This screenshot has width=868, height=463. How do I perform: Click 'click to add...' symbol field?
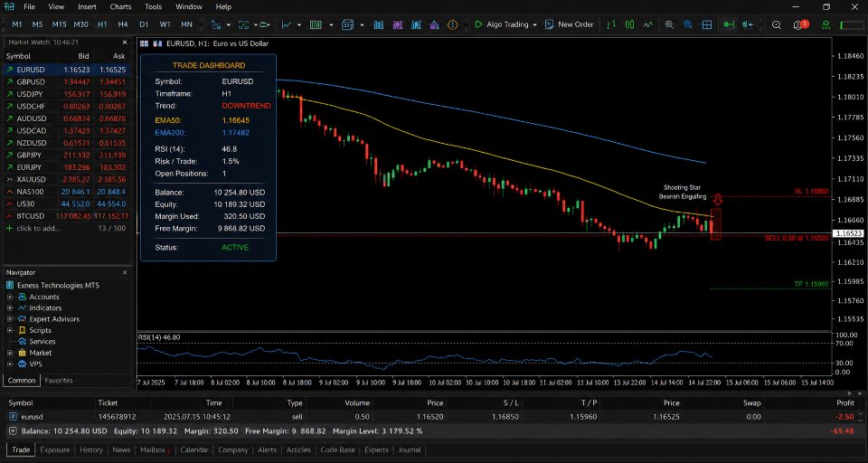38,228
